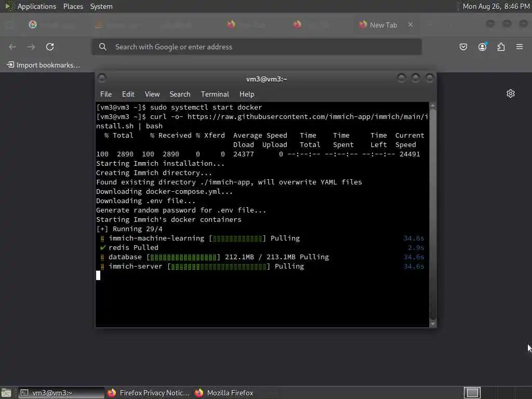Focus the Search with Google address field

coord(257,47)
